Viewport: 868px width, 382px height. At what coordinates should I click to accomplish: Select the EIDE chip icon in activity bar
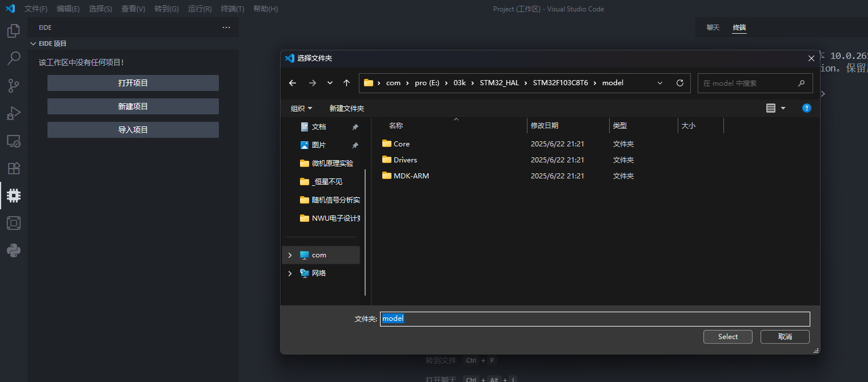(14, 196)
